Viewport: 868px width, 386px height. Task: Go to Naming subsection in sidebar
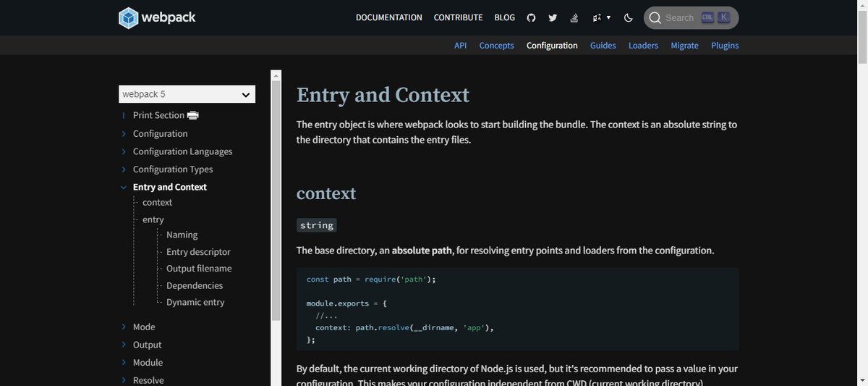[182, 235]
